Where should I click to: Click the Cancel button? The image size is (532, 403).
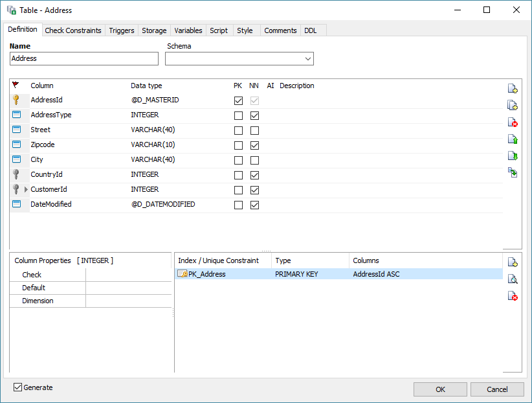click(497, 389)
